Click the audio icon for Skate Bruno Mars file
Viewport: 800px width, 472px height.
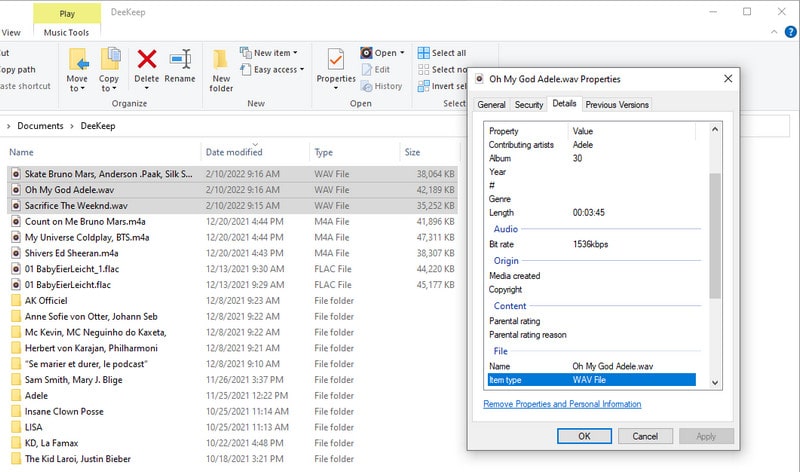[16, 174]
